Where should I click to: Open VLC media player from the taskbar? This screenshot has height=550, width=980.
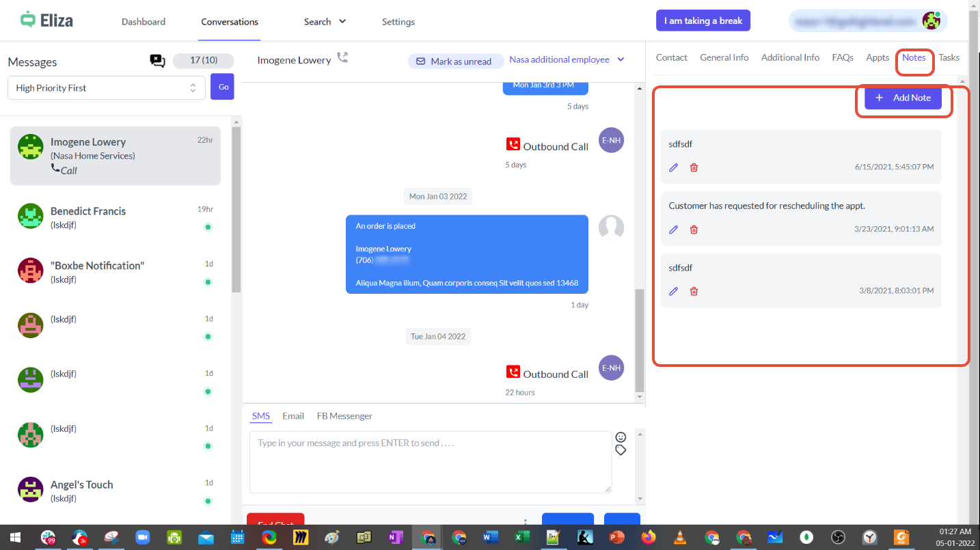(680, 538)
